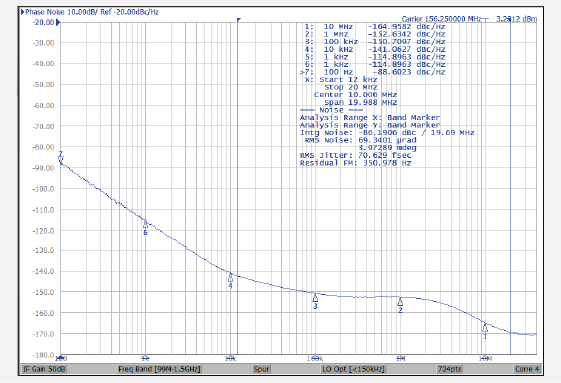This screenshot has width=561, height=383.
Task: Click the RMS Jitter 70.629 fsec readout
Action: [356, 155]
